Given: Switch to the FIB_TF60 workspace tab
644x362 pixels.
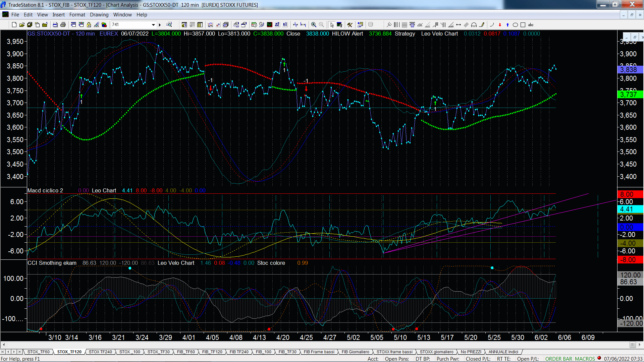Looking at the screenshot, I should tap(186, 352).
